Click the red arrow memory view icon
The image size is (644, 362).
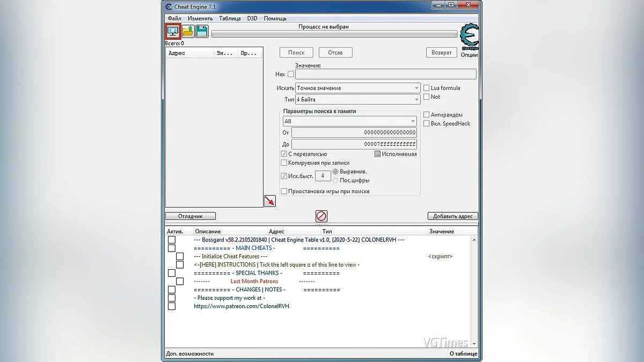pyautogui.click(x=270, y=201)
